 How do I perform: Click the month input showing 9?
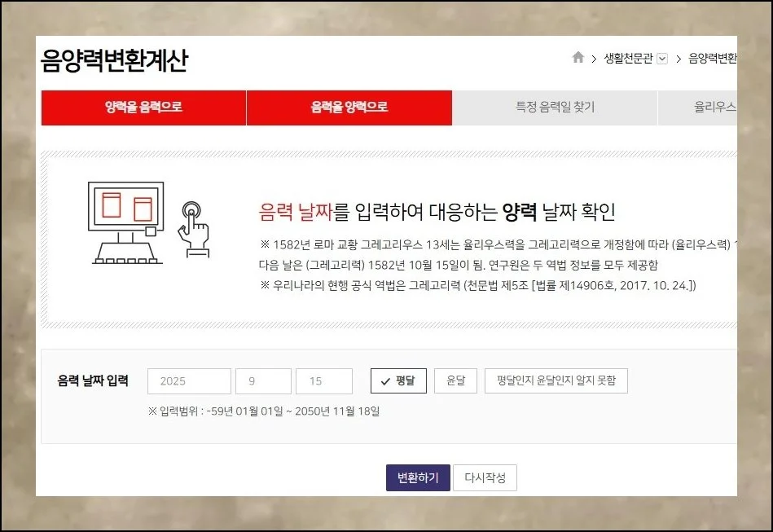click(x=263, y=380)
